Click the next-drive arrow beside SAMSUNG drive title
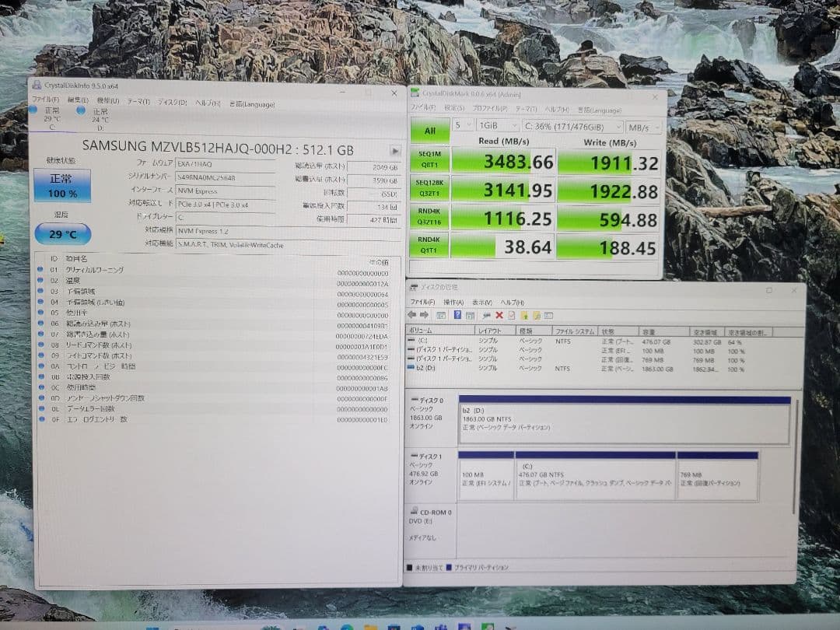 (x=395, y=151)
